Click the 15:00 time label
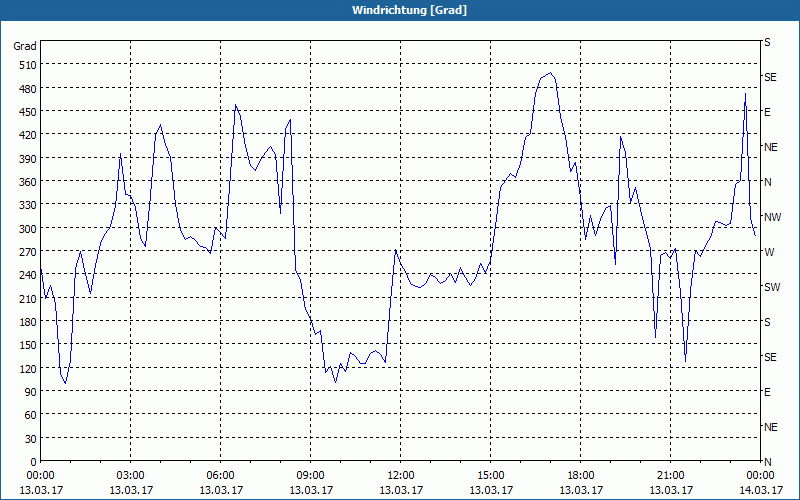 [x=490, y=475]
